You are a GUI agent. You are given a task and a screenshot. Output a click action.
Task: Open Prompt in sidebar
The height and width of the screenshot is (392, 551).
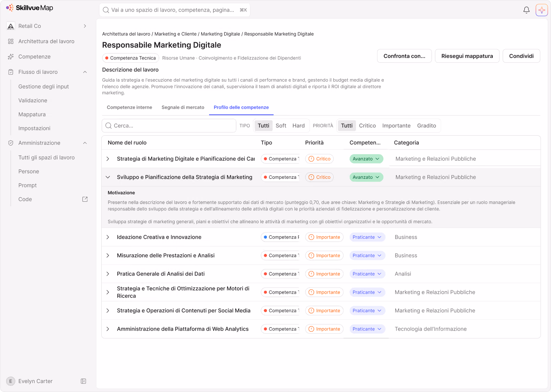tap(27, 185)
